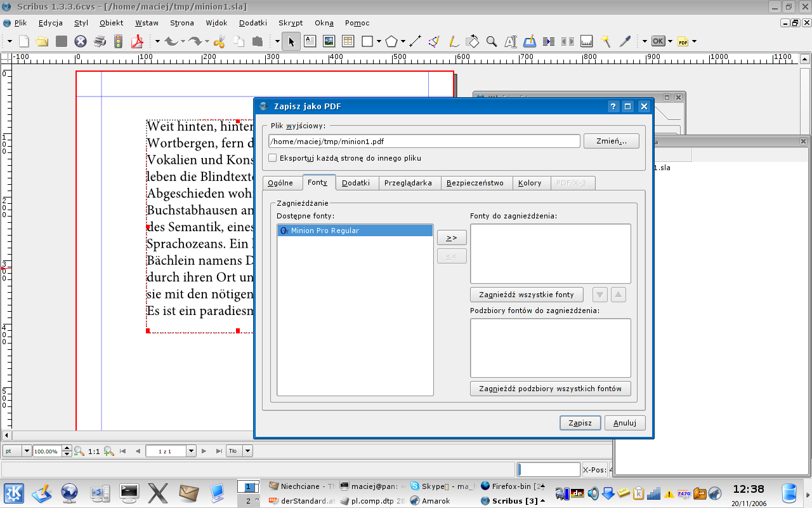Click the scissors cut icon

219,42
